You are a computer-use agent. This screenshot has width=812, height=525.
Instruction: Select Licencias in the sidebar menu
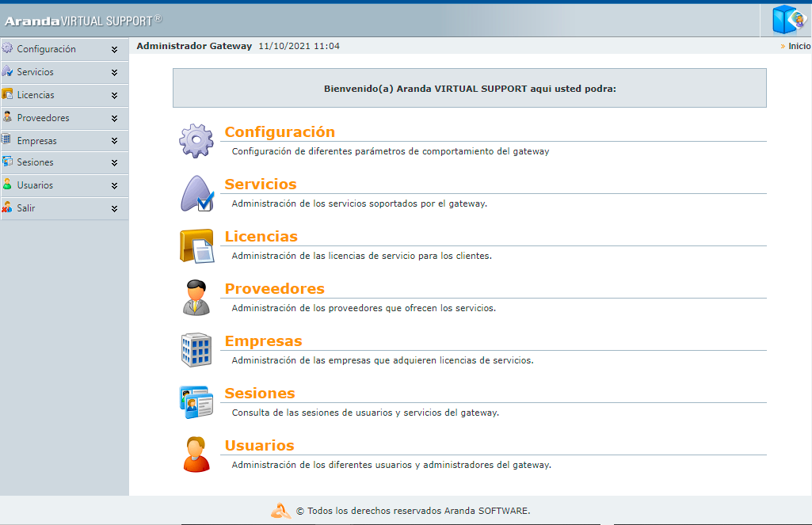coord(36,95)
